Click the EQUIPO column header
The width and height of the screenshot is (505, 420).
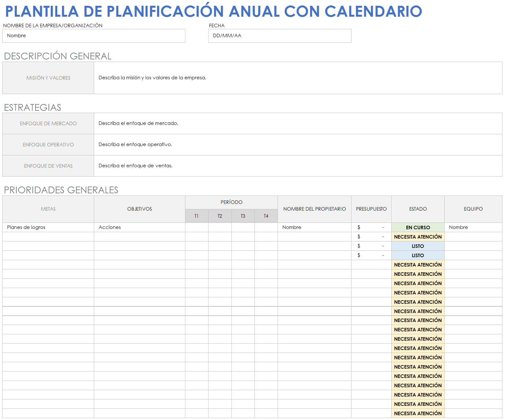click(473, 209)
